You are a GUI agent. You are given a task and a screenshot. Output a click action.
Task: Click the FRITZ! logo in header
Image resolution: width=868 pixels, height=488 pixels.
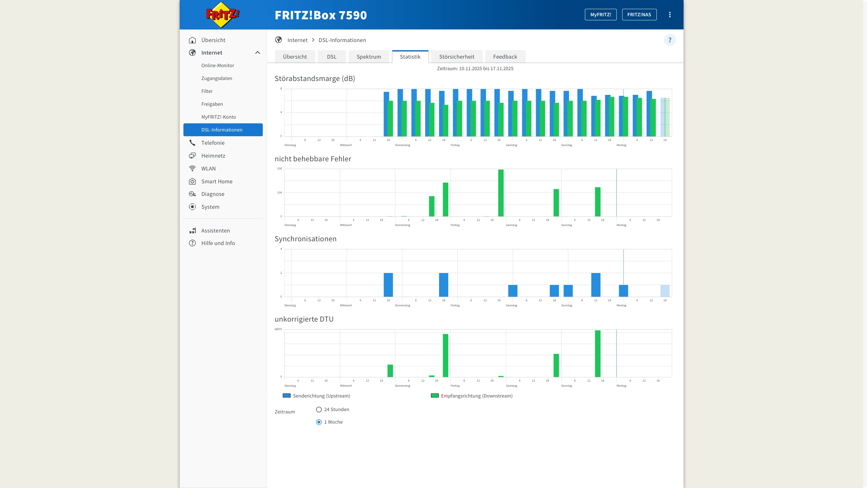(222, 15)
